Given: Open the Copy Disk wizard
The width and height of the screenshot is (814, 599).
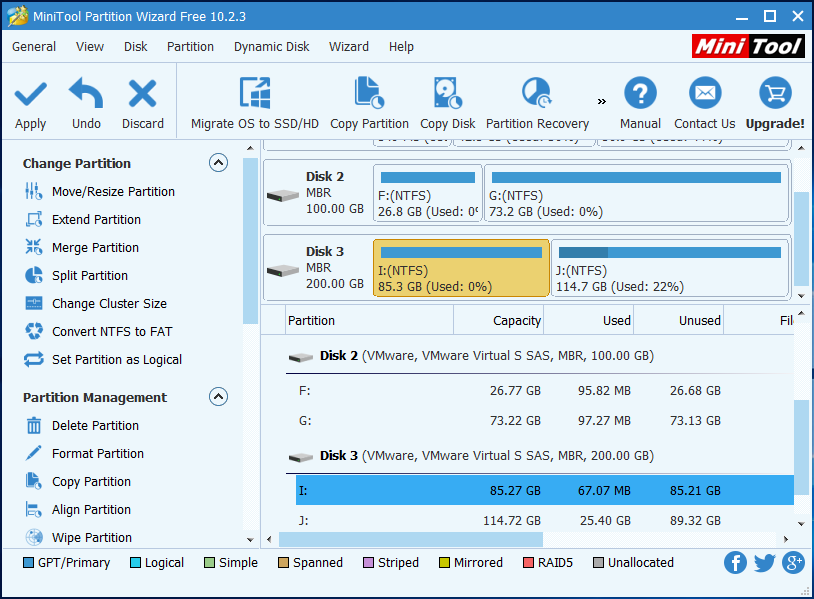Looking at the screenshot, I should tap(447, 103).
